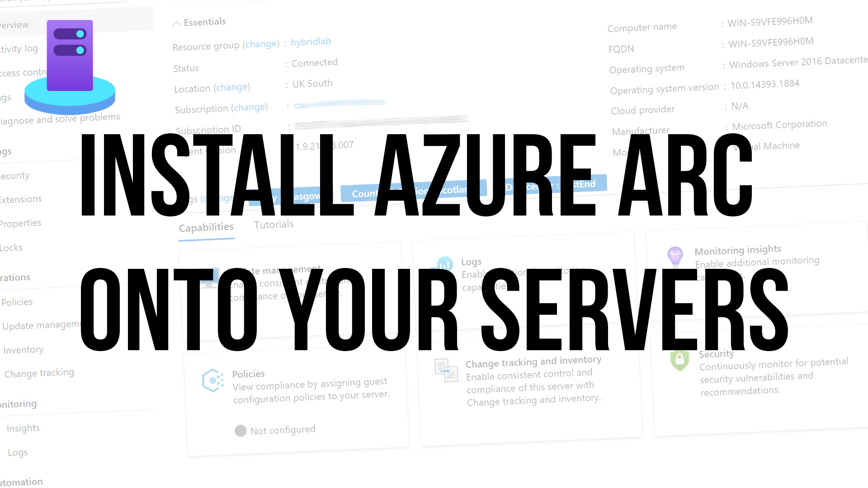Switch to the Tutorials tab
This screenshot has width=868, height=488.
tap(274, 224)
